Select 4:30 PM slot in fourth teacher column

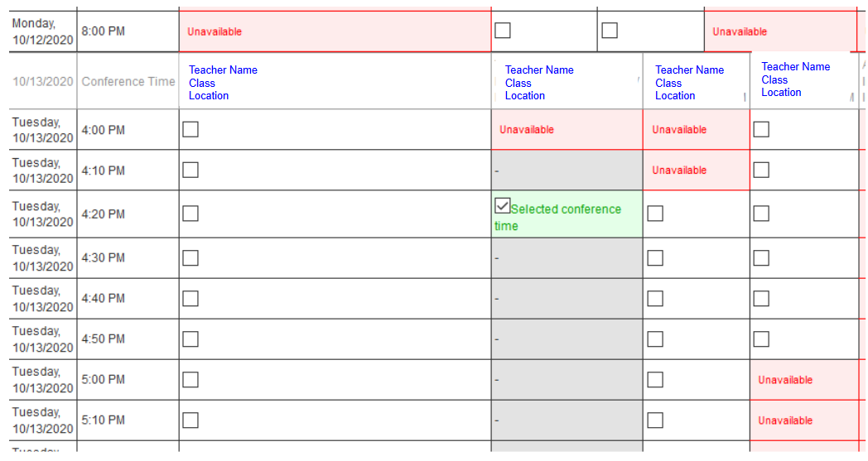[761, 257]
